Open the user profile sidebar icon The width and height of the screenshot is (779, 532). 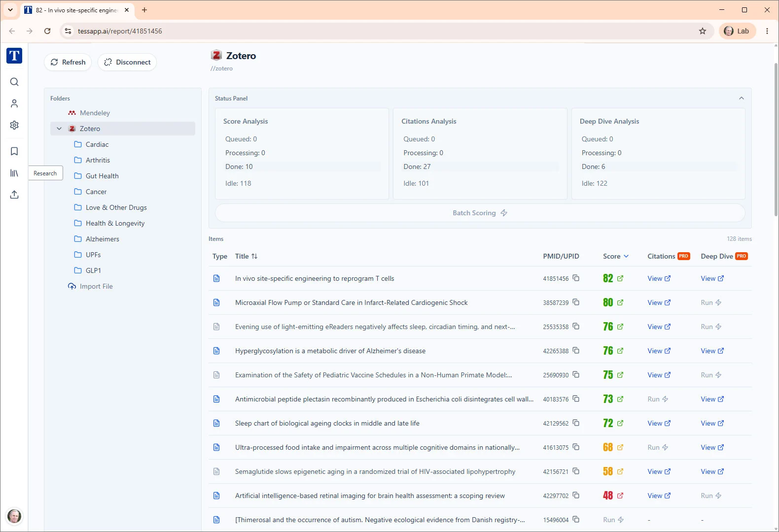point(14,103)
